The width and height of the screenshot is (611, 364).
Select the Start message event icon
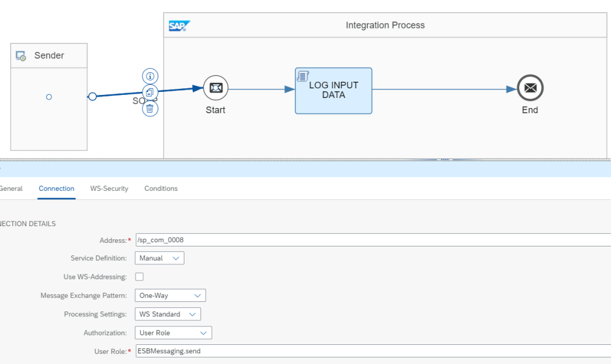click(215, 88)
